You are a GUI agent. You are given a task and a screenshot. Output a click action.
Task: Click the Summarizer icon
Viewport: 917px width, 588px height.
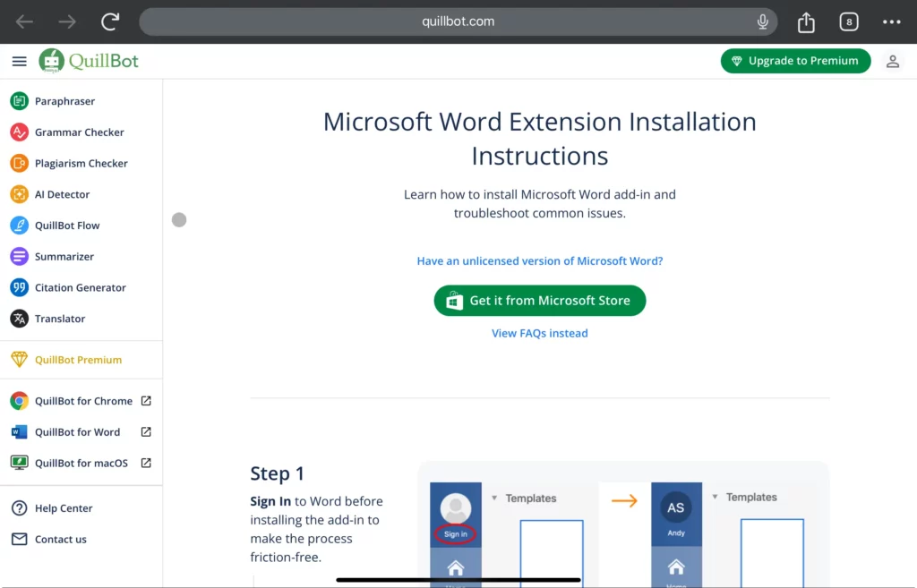pyautogui.click(x=20, y=256)
